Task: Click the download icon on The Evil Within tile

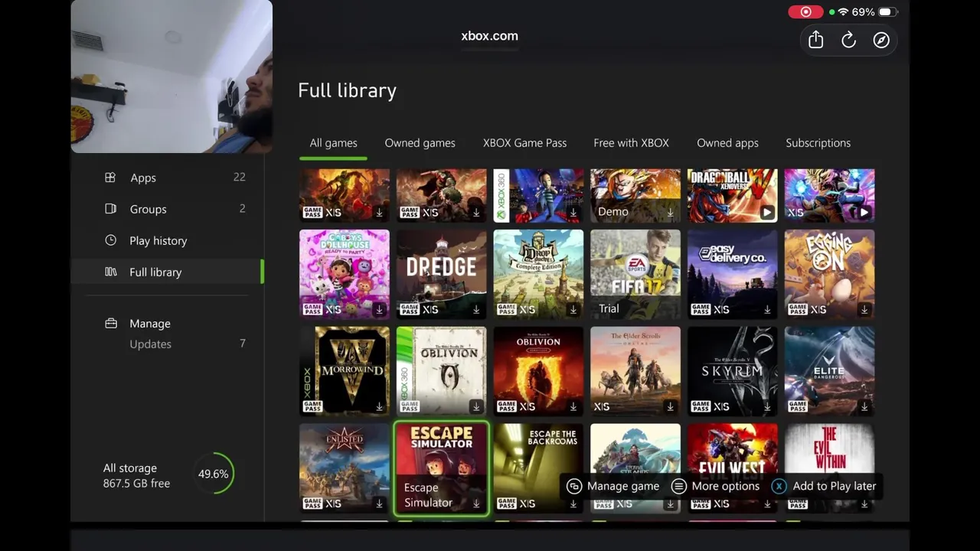Action: click(864, 504)
